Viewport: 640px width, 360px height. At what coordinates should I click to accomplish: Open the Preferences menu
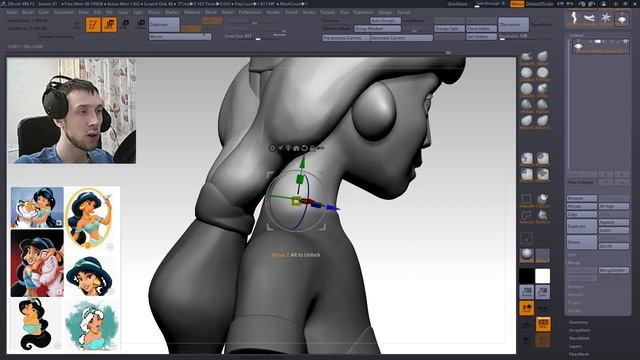(x=250, y=12)
